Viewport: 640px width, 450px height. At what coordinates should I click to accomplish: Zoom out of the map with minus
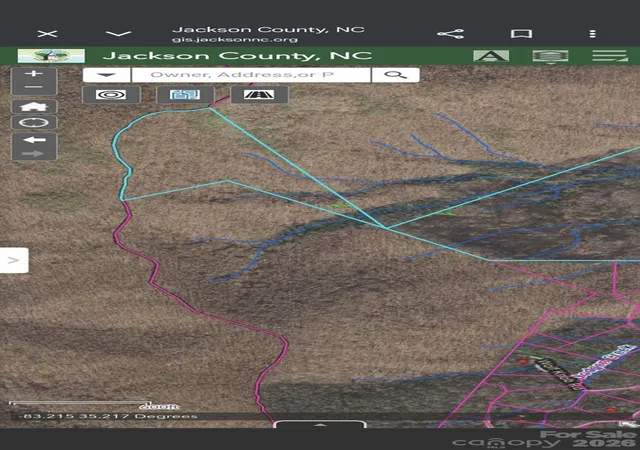(34, 87)
